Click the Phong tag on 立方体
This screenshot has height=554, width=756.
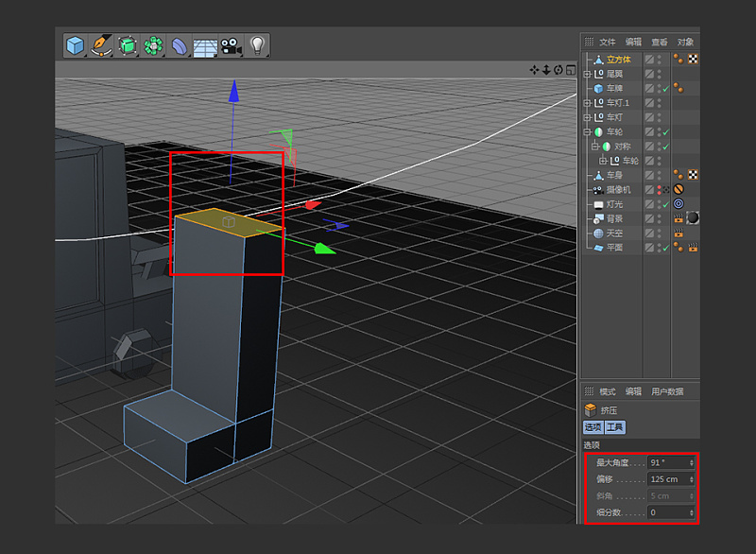(x=679, y=59)
